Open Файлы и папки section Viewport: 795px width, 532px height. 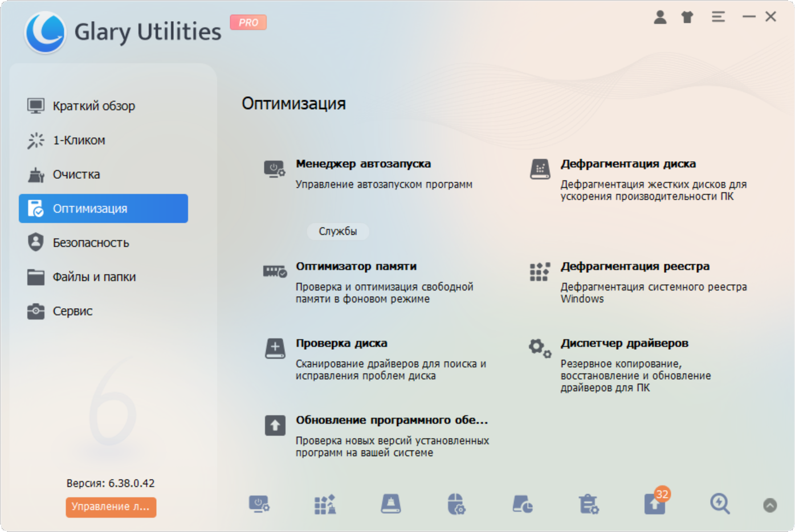[94, 277]
